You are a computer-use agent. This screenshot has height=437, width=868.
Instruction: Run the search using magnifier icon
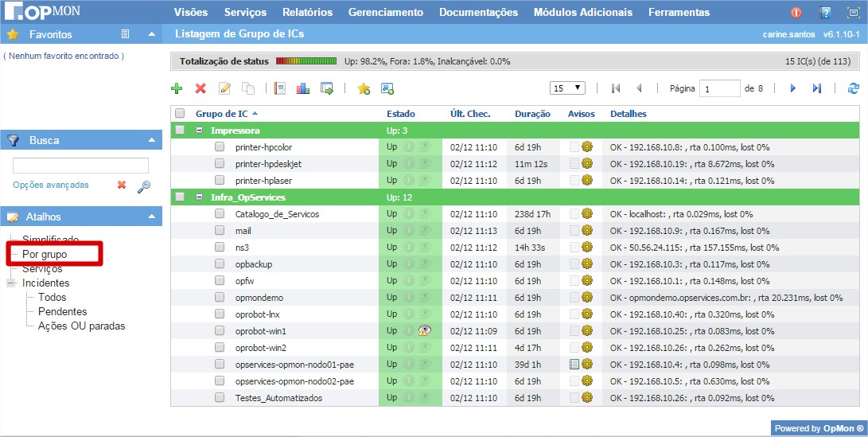[x=144, y=186]
